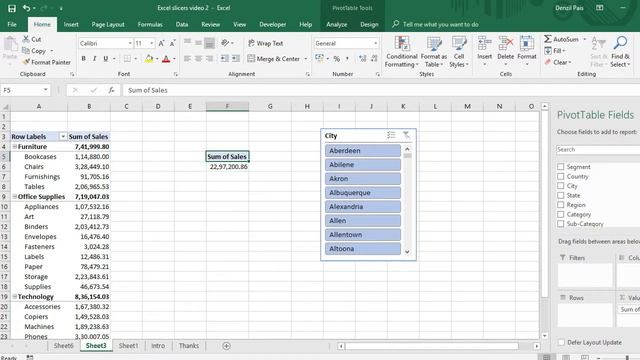This screenshot has width=640, height=360.
Task: Collapse the Office Supplies group
Action: point(14,196)
